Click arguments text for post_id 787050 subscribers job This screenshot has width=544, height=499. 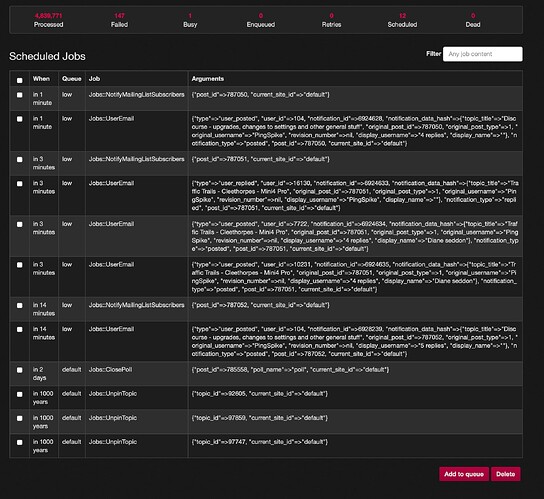pos(261,94)
